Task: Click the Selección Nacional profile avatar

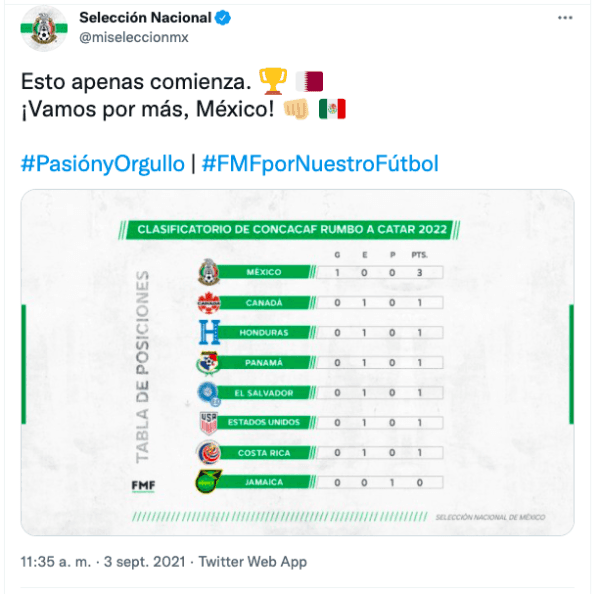Action: coord(44,29)
